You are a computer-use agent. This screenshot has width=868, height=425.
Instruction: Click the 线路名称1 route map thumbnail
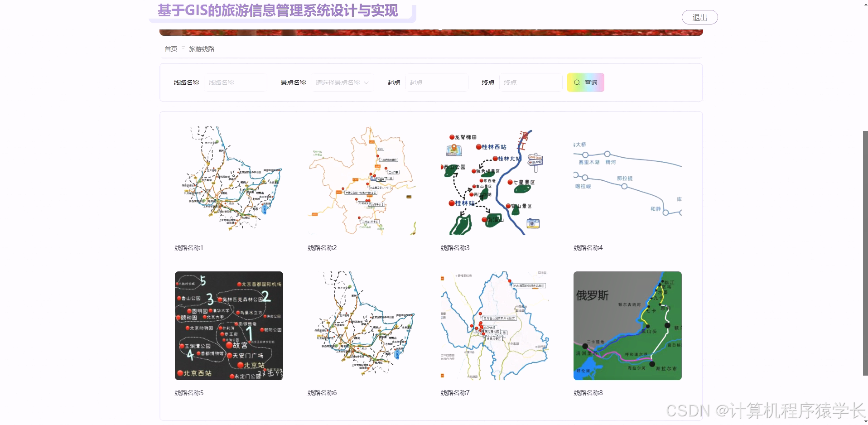point(229,180)
